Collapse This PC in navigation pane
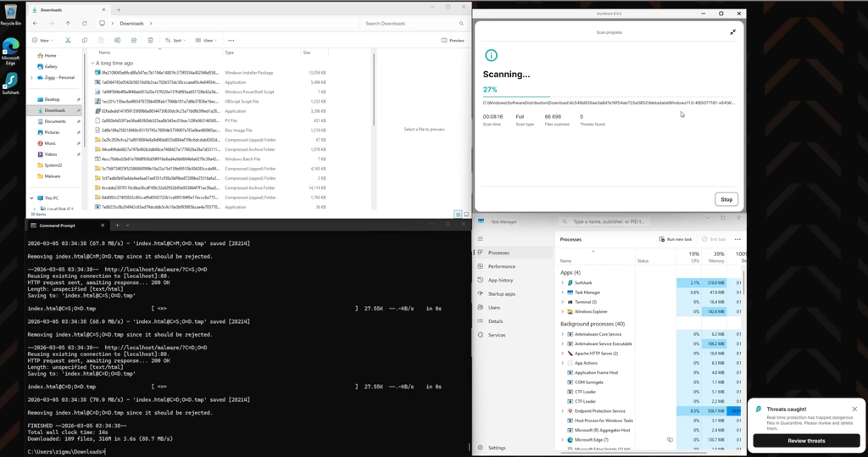Viewport: 868px width, 457px height. [32, 198]
